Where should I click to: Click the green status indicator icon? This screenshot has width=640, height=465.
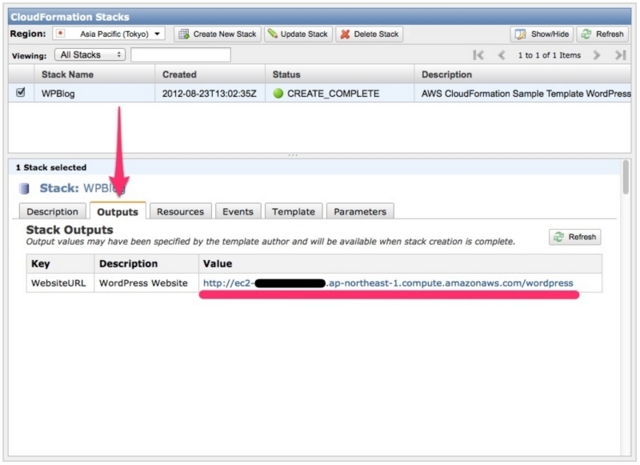click(278, 93)
